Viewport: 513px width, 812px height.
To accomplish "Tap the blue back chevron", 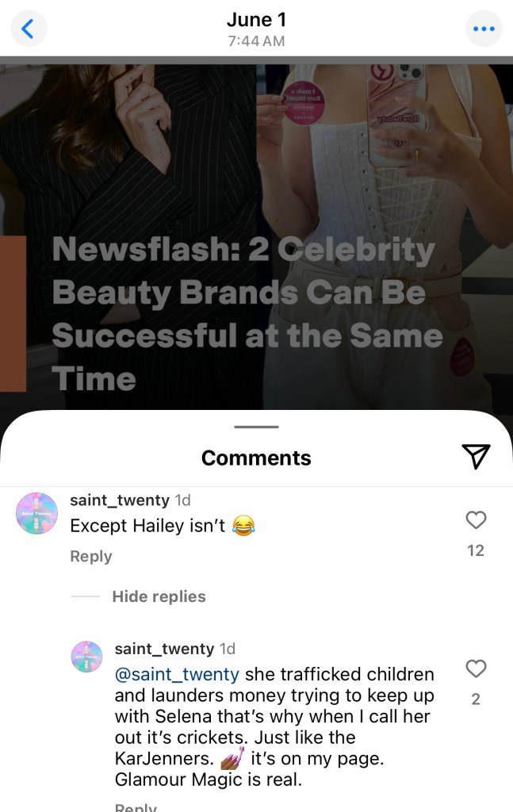I will 28,29.
